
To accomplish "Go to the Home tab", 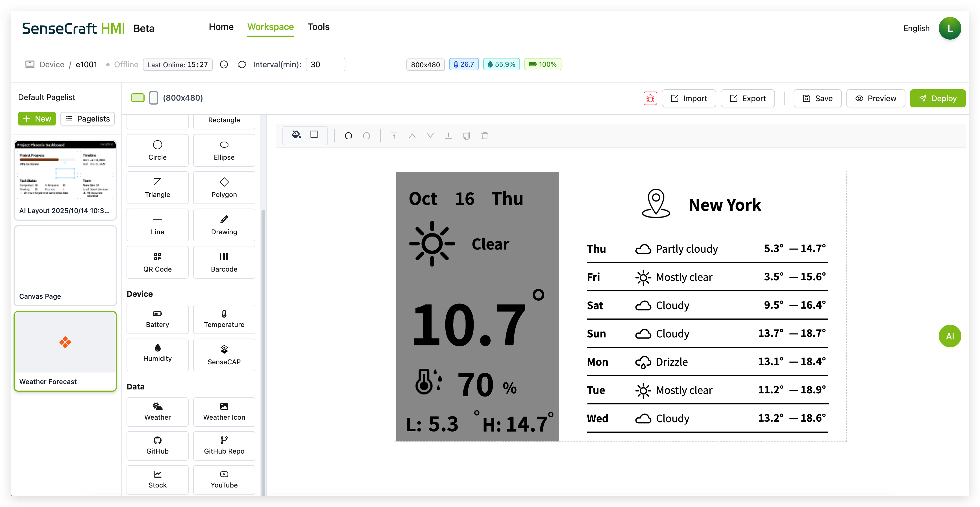I will pos(221,27).
